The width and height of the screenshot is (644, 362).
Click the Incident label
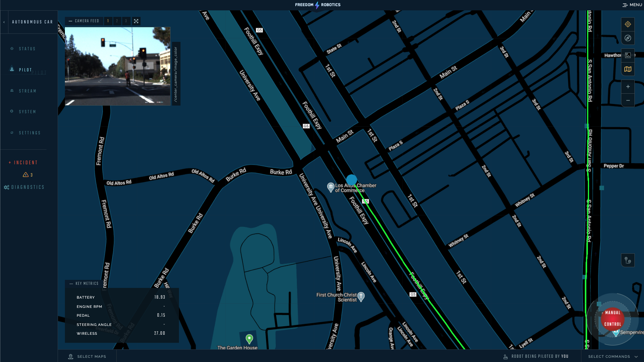26,163
